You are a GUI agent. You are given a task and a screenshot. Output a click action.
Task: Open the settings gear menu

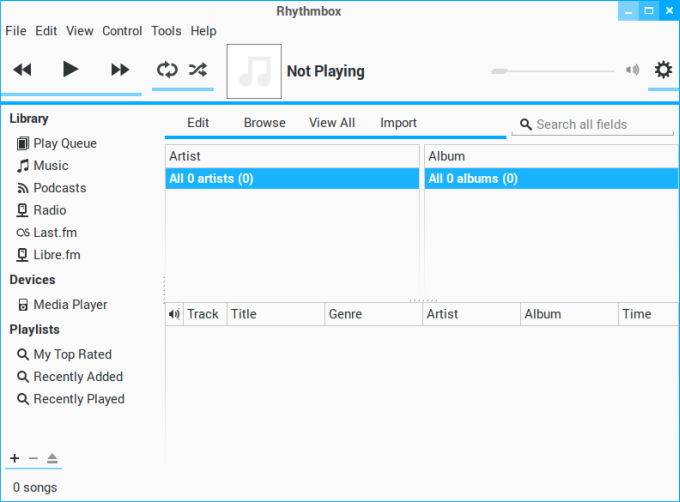coord(663,70)
